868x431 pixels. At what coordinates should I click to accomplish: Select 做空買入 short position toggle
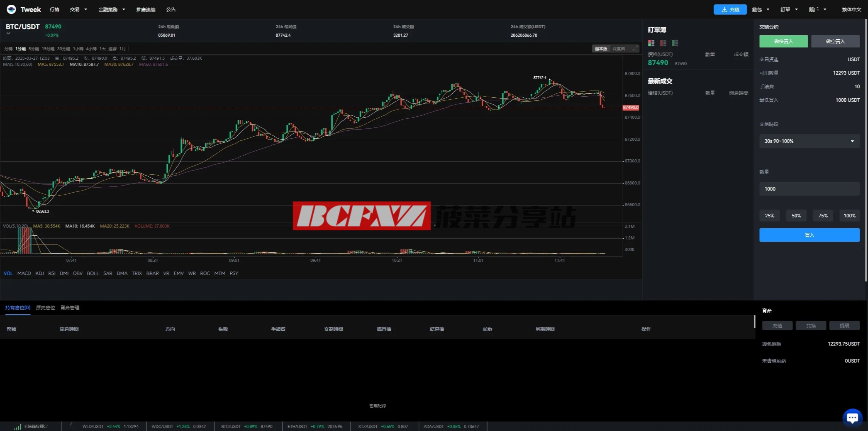pyautogui.click(x=835, y=41)
